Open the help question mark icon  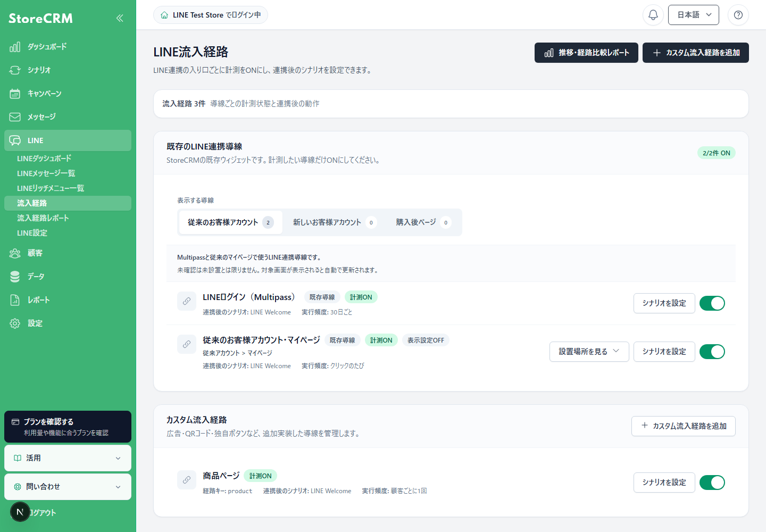[x=738, y=15]
